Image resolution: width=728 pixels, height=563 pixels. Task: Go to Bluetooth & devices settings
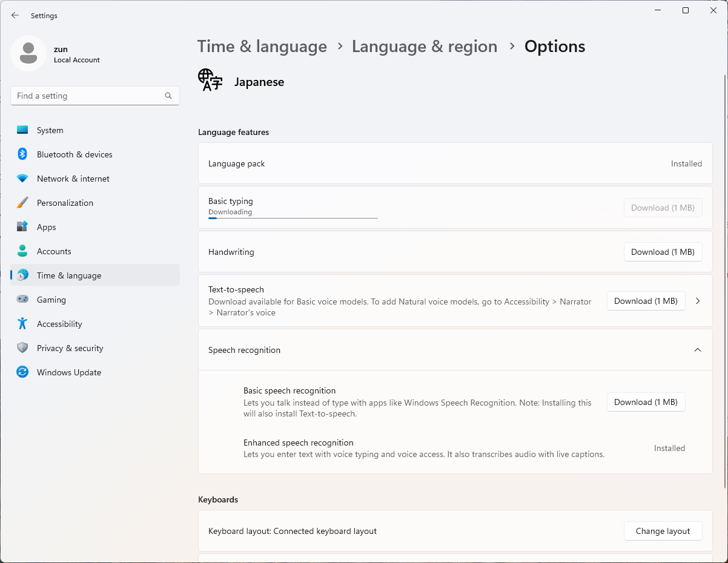tap(95, 154)
